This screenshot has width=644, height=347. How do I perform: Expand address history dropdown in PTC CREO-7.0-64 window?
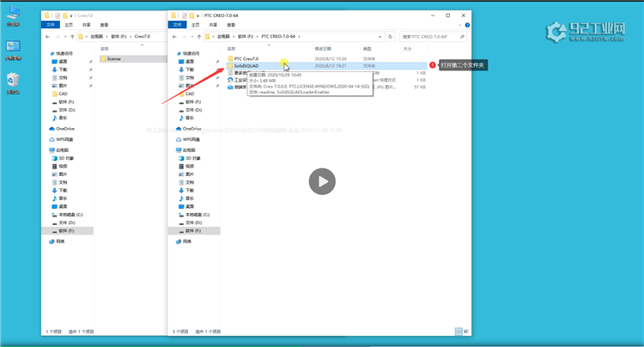click(380, 37)
